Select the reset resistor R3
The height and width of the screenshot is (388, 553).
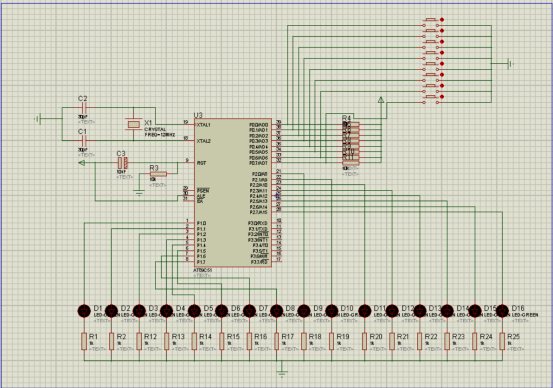(158, 174)
